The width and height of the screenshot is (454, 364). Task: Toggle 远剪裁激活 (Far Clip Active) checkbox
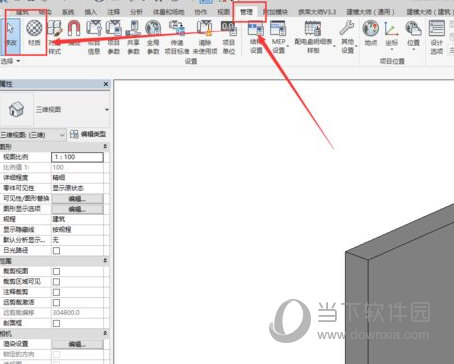[56, 302]
